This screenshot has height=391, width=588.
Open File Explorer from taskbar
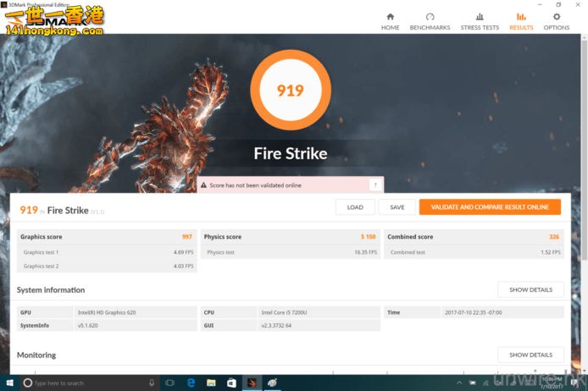pos(211,383)
